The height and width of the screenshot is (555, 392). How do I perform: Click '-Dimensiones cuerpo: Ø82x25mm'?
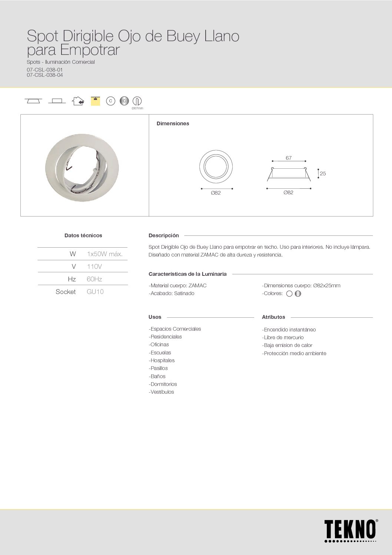pyautogui.click(x=301, y=285)
